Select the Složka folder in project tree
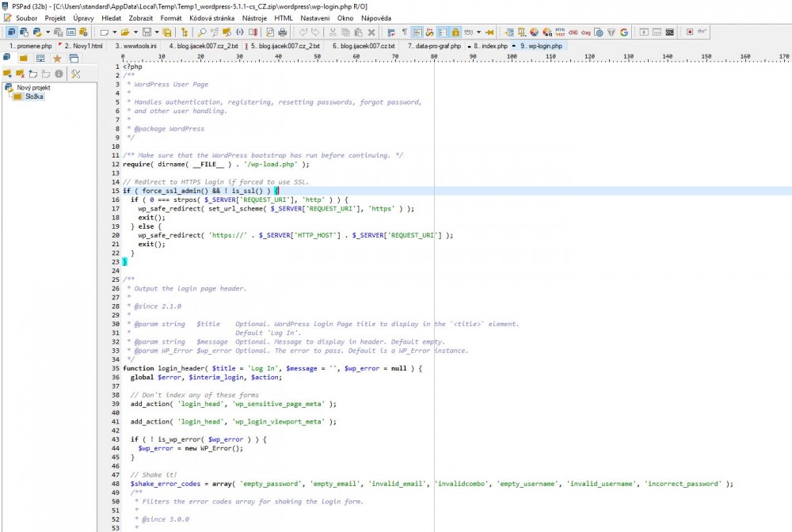This screenshot has height=532, width=792. point(34,97)
